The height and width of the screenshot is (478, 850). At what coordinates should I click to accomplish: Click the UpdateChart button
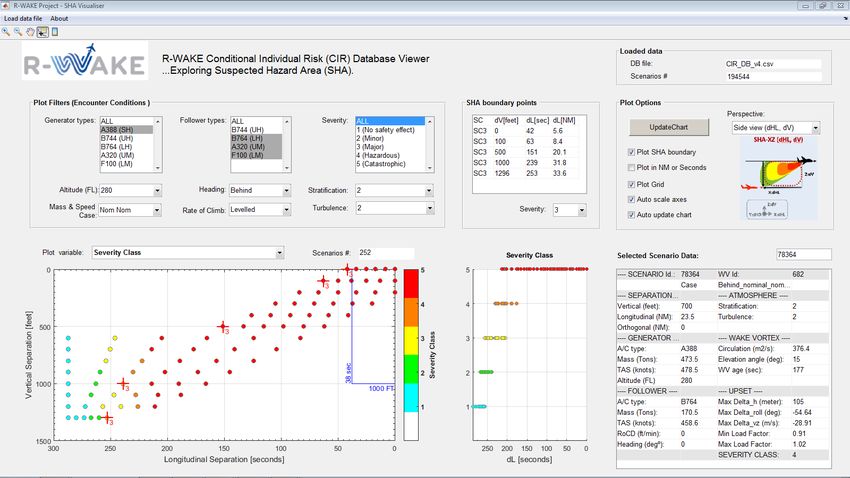pyautogui.click(x=668, y=127)
